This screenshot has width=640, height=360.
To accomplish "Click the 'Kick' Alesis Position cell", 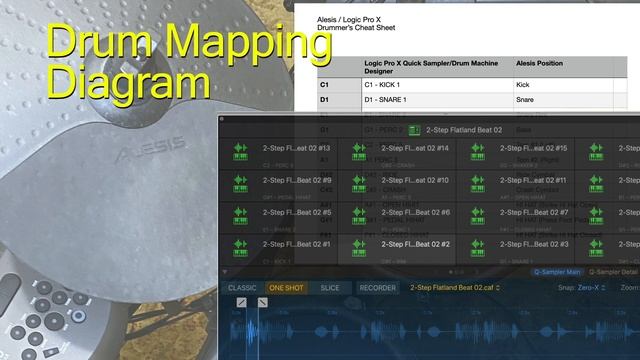I will pyautogui.click(x=563, y=85).
